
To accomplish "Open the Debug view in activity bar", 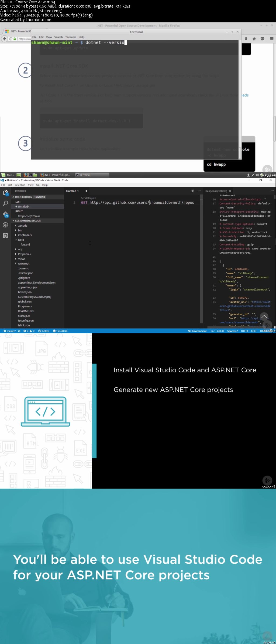I will (x=5, y=225).
